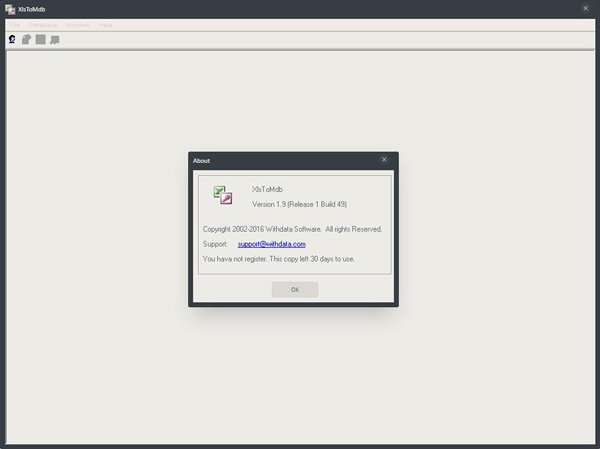Open the Window menu

pos(78,25)
